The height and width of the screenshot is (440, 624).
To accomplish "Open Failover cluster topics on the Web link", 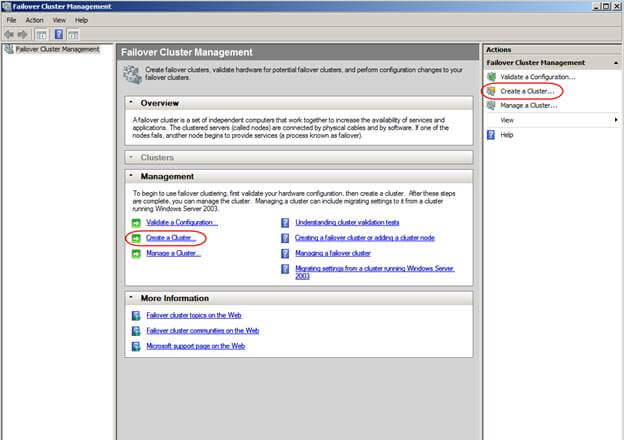I will tap(194, 315).
